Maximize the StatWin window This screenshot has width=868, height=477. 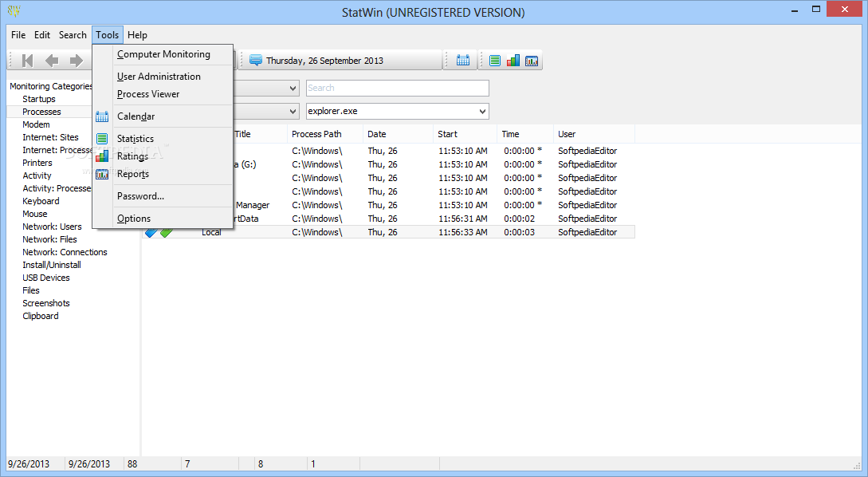pyautogui.click(x=816, y=10)
